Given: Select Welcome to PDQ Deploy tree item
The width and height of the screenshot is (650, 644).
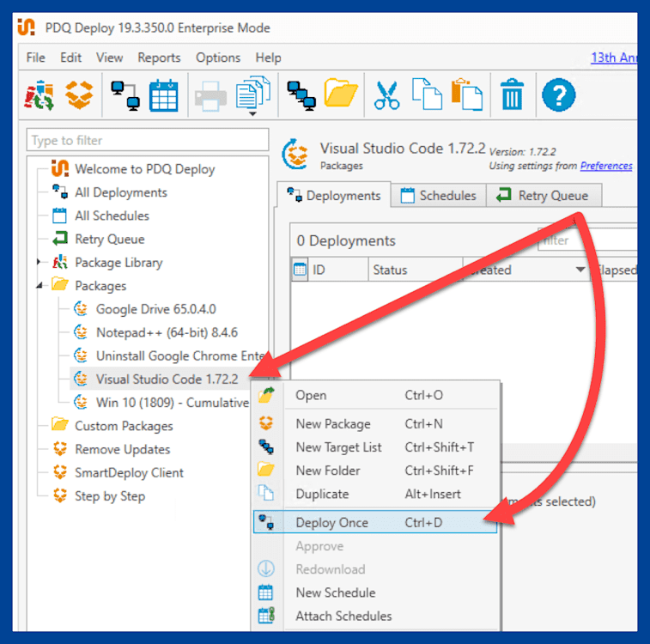Looking at the screenshot, I should point(144,169).
